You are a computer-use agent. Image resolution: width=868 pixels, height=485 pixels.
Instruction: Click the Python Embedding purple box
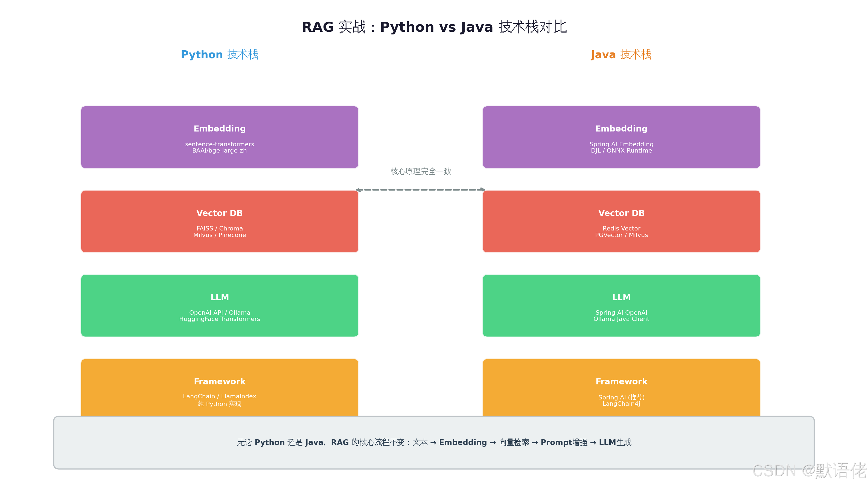219,137
